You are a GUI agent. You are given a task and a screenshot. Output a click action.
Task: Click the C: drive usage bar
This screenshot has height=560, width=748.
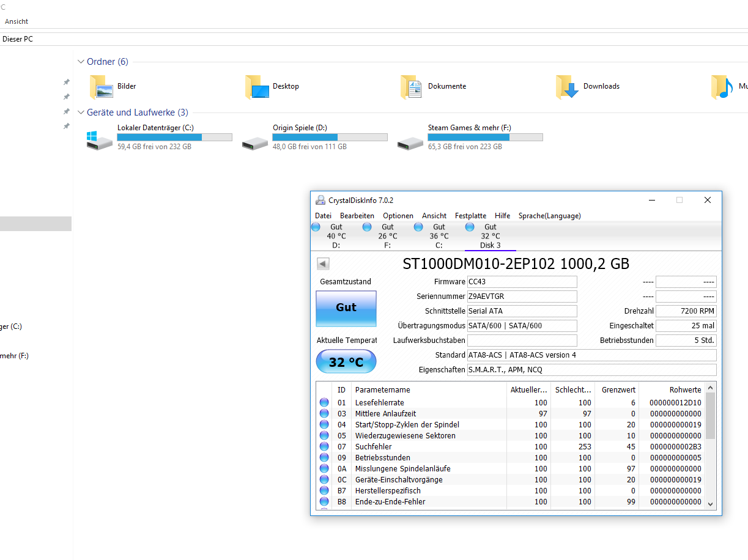[174, 137]
